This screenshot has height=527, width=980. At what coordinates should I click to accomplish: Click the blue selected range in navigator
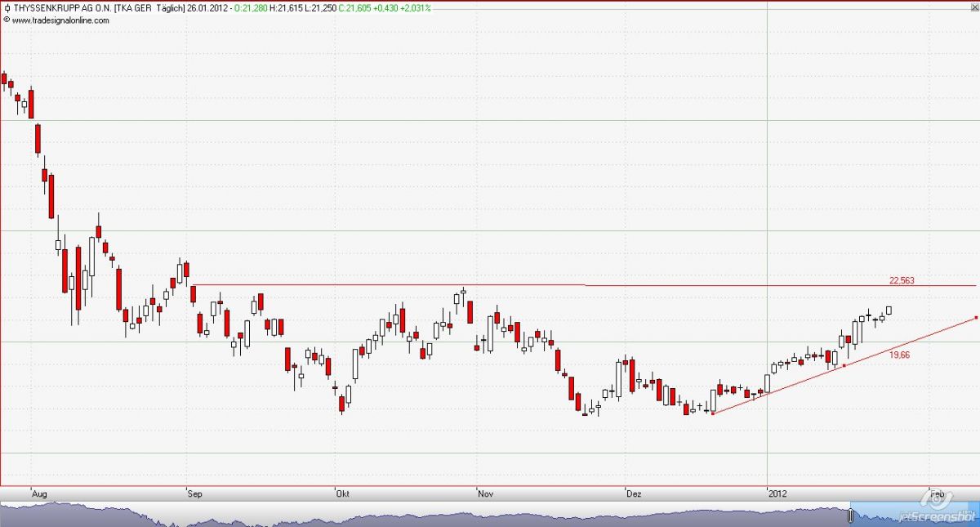pos(915,515)
